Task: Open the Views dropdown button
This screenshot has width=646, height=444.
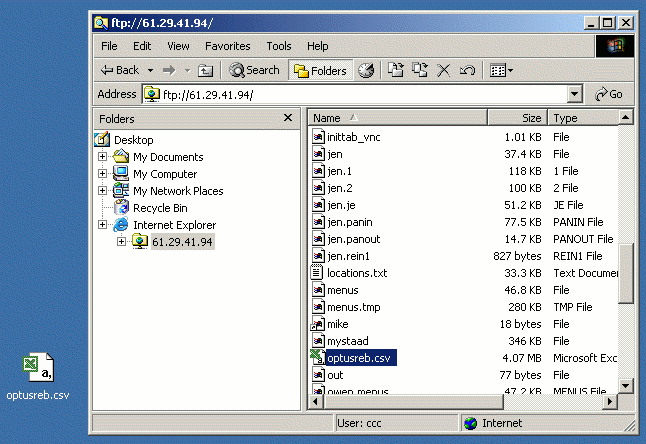Action: pyautogui.click(x=500, y=70)
